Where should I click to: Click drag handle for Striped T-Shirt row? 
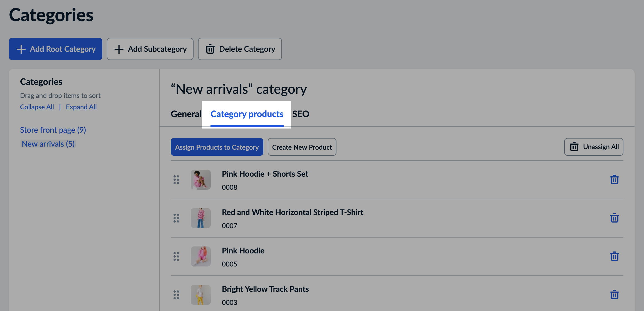point(176,218)
